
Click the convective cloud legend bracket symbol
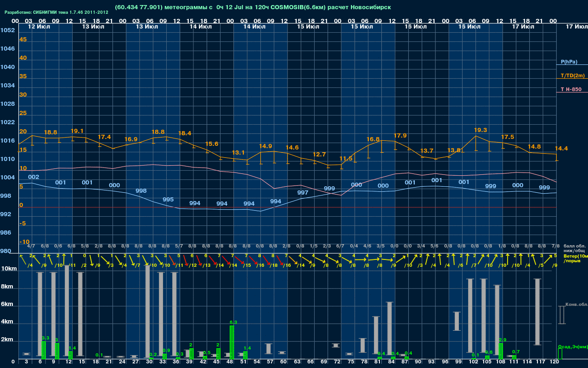(x=562, y=315)
